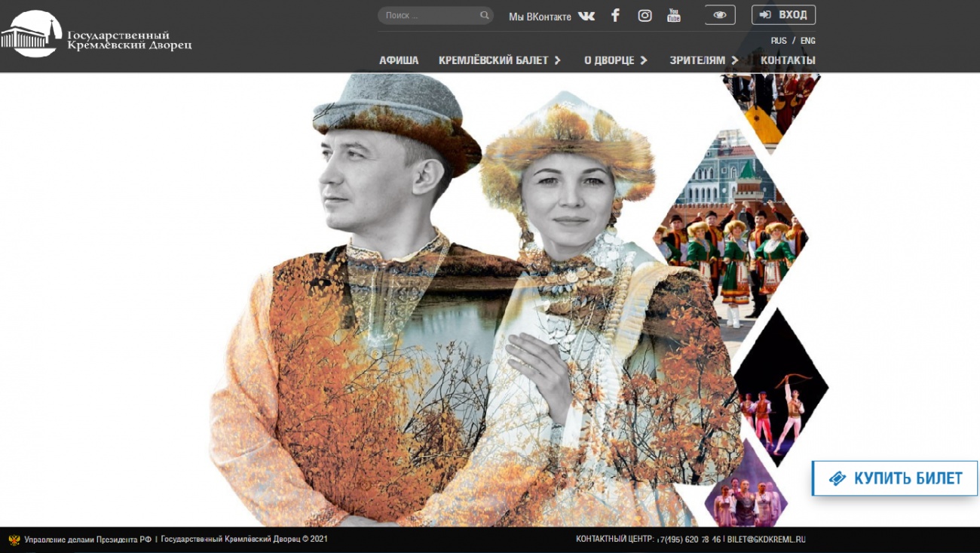Click the VKontakte social icon
This screenshot has height=553, width=980.
click(x=586, y=16)
